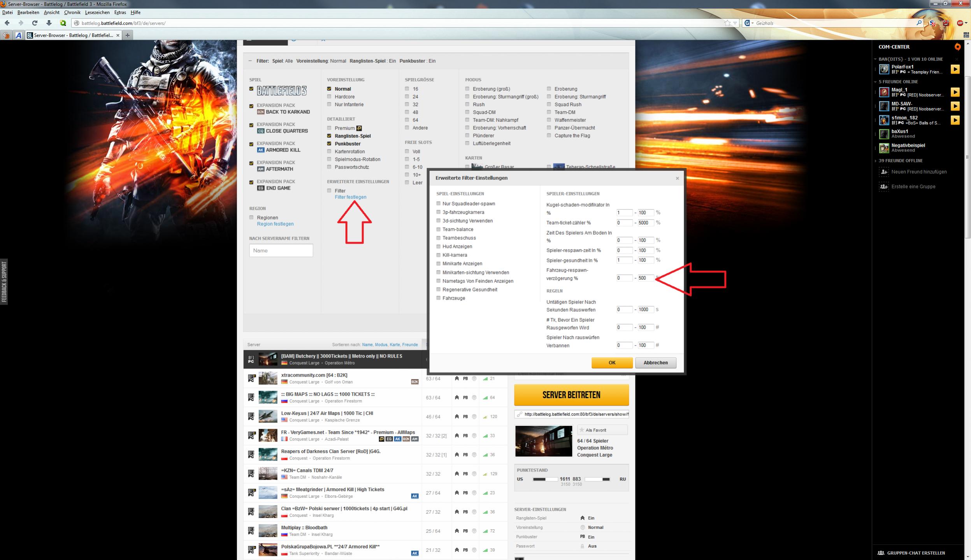Click the add new friend icon
The image size is (971, 560).
tap(884, 172)
